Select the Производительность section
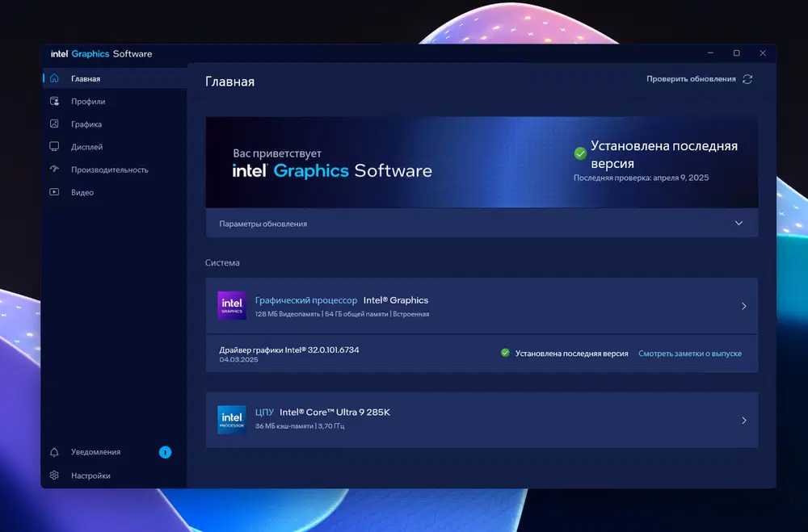Screen dimensions: 808x532 115,169
